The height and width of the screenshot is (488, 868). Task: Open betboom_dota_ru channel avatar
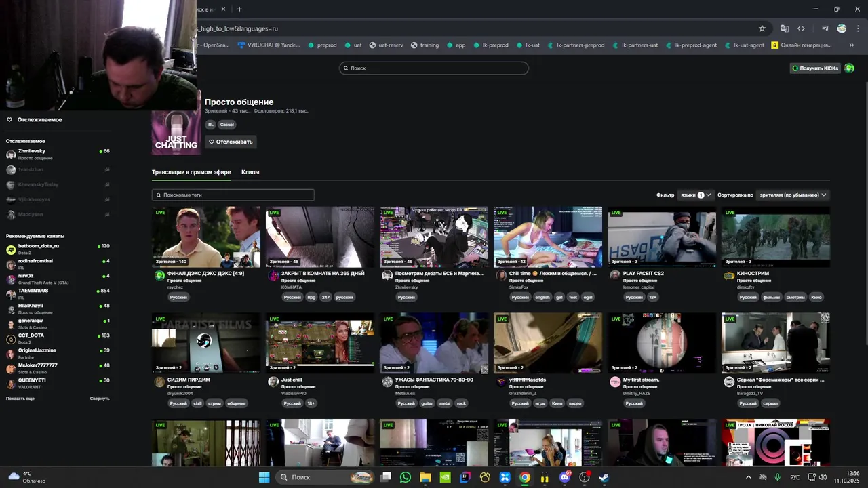[x=11, y=249]
